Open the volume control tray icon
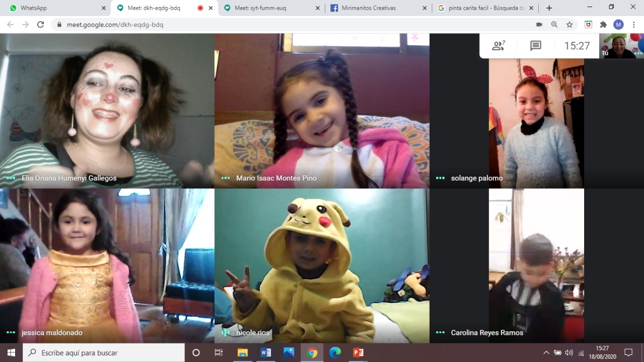 tap(569, 352)
